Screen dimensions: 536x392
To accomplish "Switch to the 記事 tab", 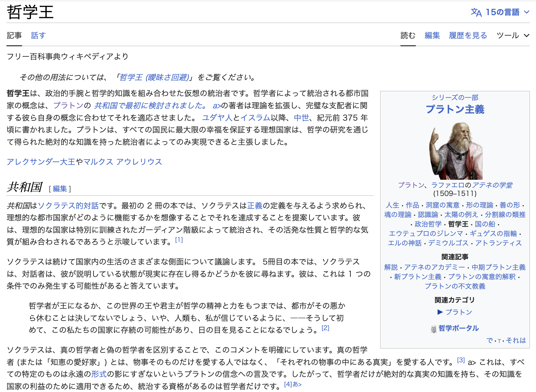I will pyautogui.click(x=14, y=36).
